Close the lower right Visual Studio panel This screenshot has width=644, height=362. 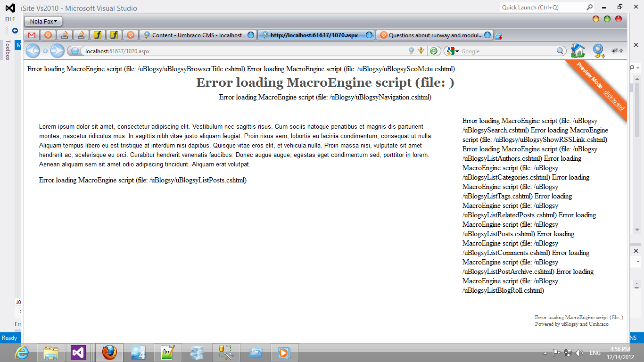[636, 251]
